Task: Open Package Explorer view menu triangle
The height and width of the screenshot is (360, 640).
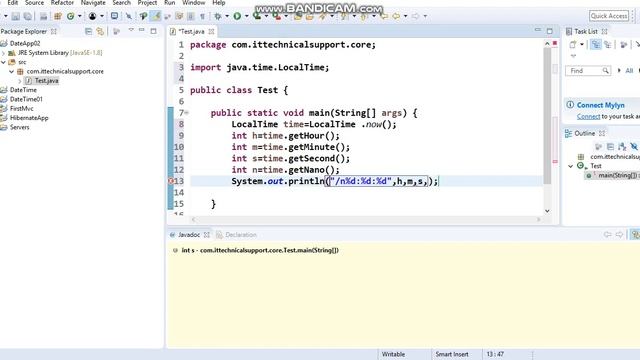Action: click(x=131, y=30)
